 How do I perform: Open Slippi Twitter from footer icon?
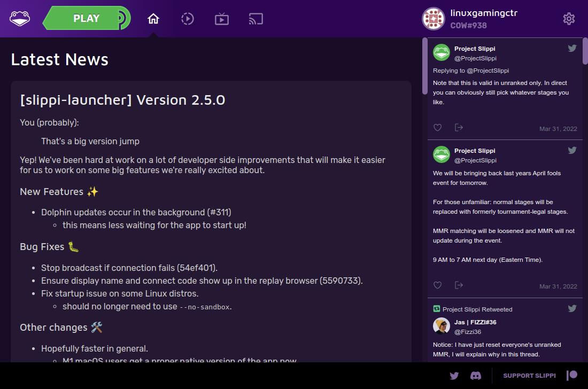pos(454,376)
